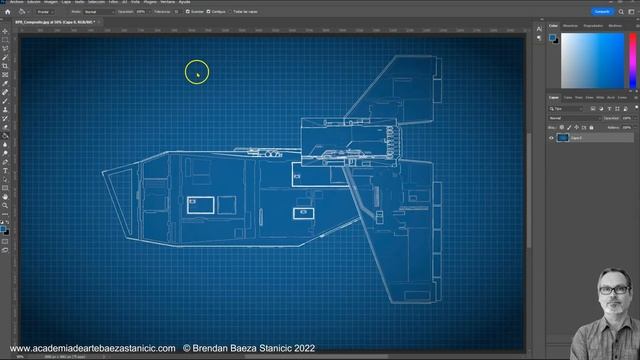Swap foreground and background colors

7,222
